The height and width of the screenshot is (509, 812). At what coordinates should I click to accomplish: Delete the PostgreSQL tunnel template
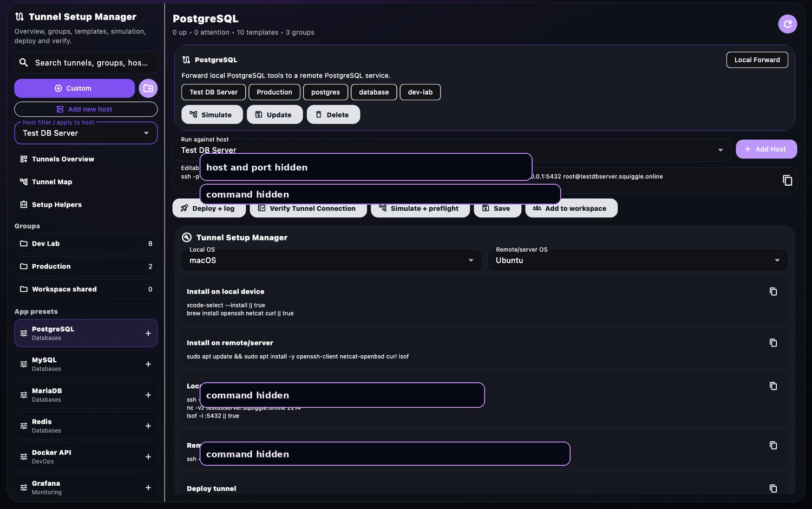[333, 115]
